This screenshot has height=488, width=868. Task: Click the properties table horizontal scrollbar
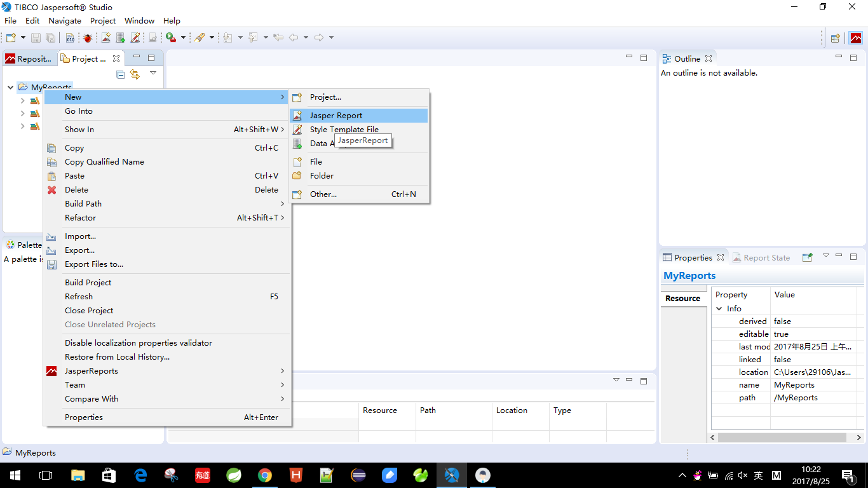click(x=782, y=438)
